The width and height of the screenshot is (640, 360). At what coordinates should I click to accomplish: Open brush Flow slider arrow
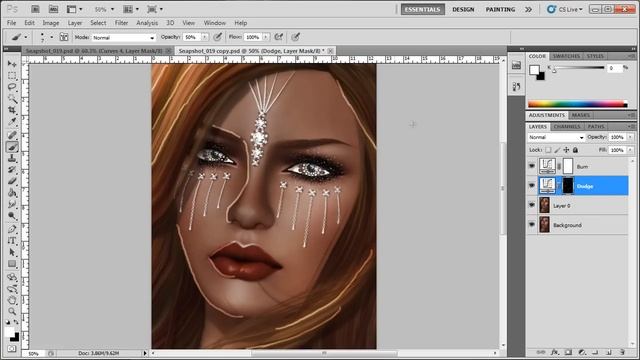266,37
